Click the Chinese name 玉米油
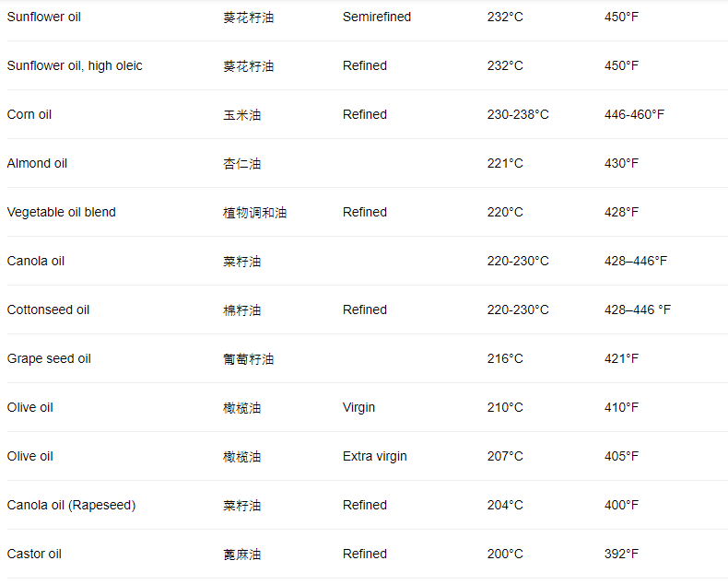 point(241,115)
